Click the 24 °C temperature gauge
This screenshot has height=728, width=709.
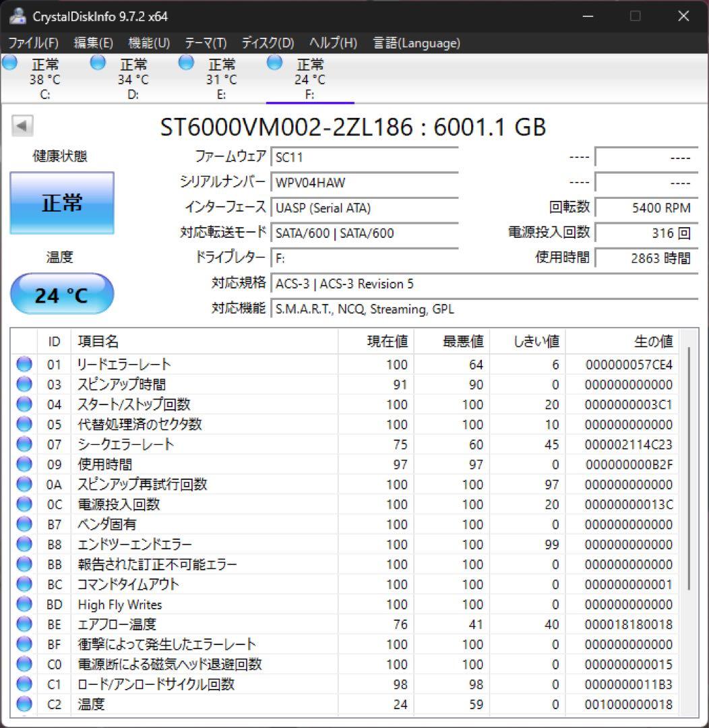[61, 293]
